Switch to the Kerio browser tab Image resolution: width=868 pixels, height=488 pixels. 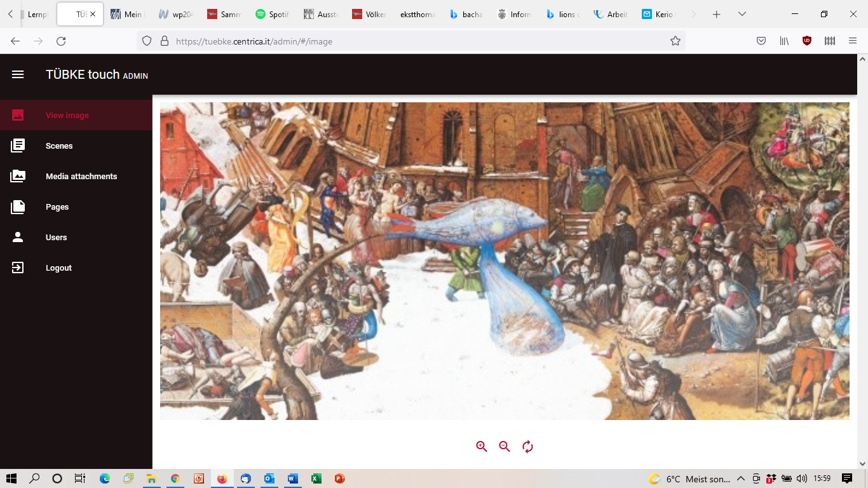click(658, 14)
